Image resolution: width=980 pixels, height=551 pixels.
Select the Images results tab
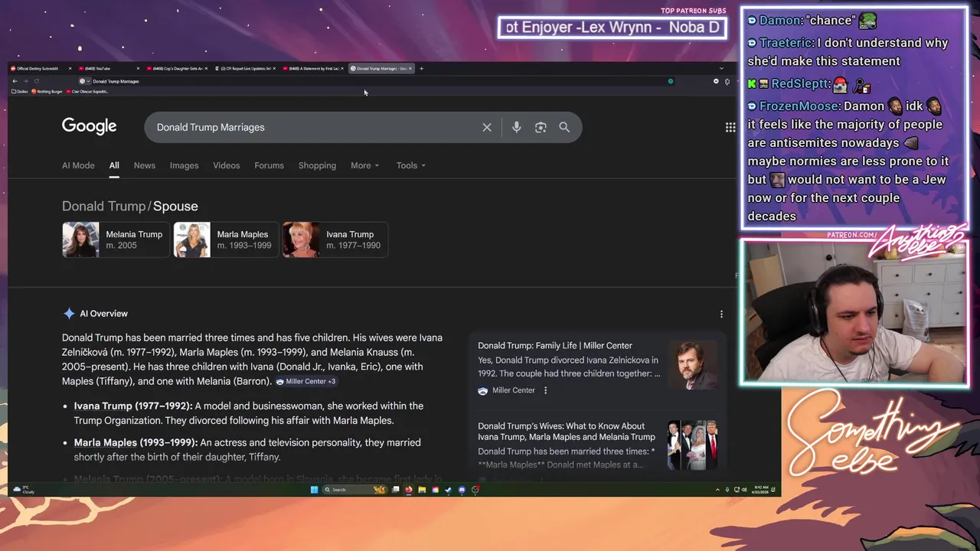tap(184, 165)
